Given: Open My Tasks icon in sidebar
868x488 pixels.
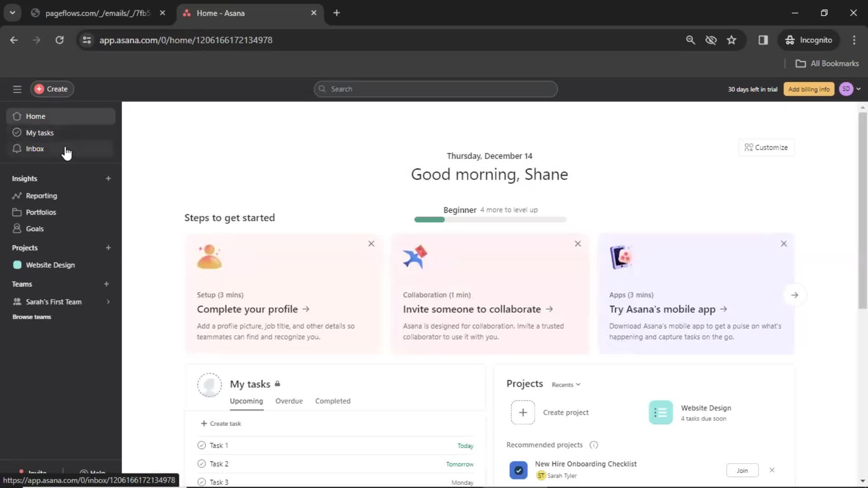Looking at the screenshot, I should coord(17,132).
